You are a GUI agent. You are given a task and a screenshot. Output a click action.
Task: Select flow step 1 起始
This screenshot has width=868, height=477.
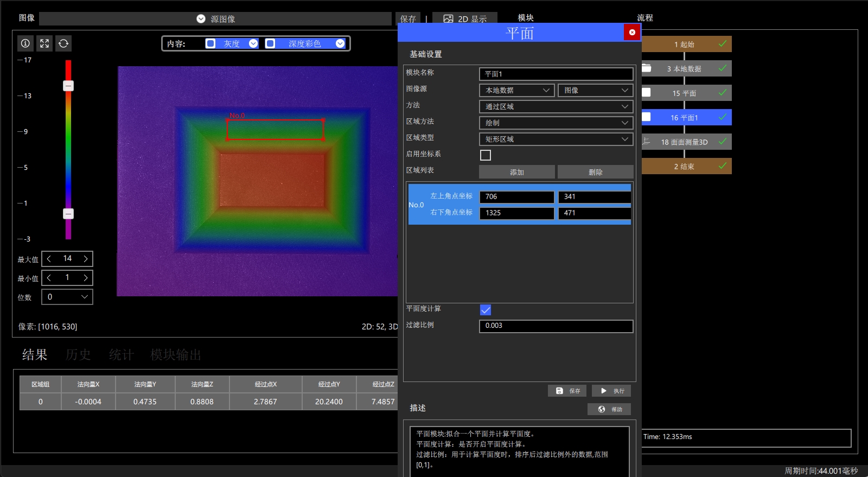click(x=686, y=44)
